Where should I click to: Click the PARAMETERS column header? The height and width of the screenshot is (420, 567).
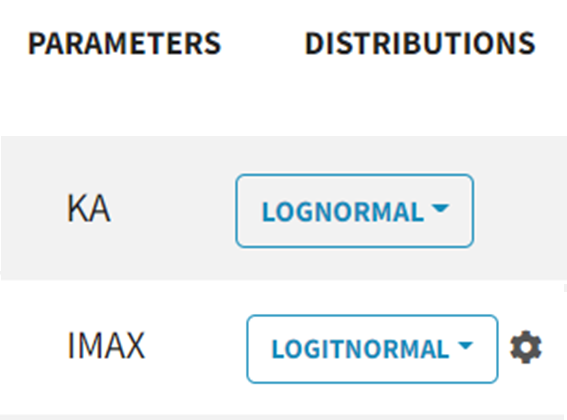[124, 43]
